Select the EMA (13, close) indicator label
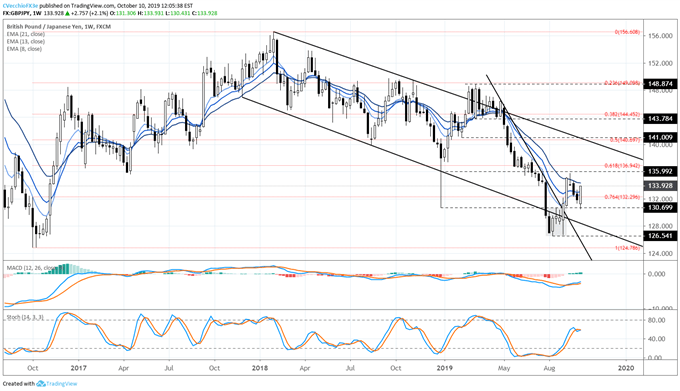 pyautogui.click(x=26, y=42)
